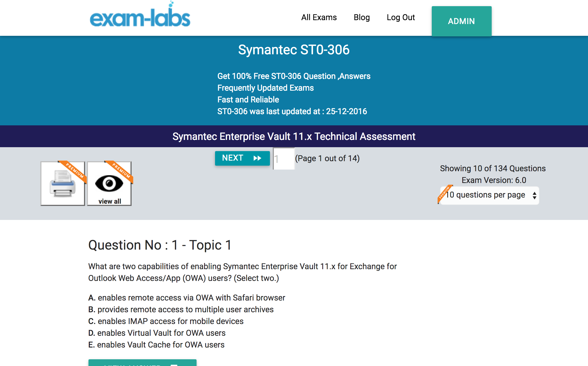The height and width of the screenshot is (366, 588).
Task: Click the Symantec ST0-306 heading
Action: 294,50
